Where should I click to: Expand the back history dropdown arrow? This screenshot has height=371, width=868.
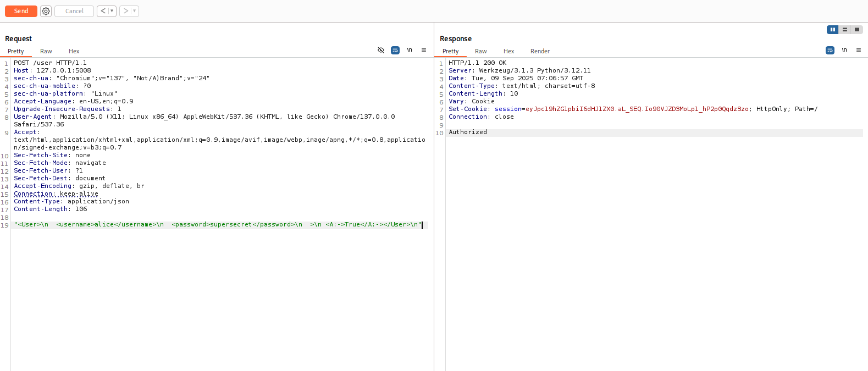(x=112, y=11)
